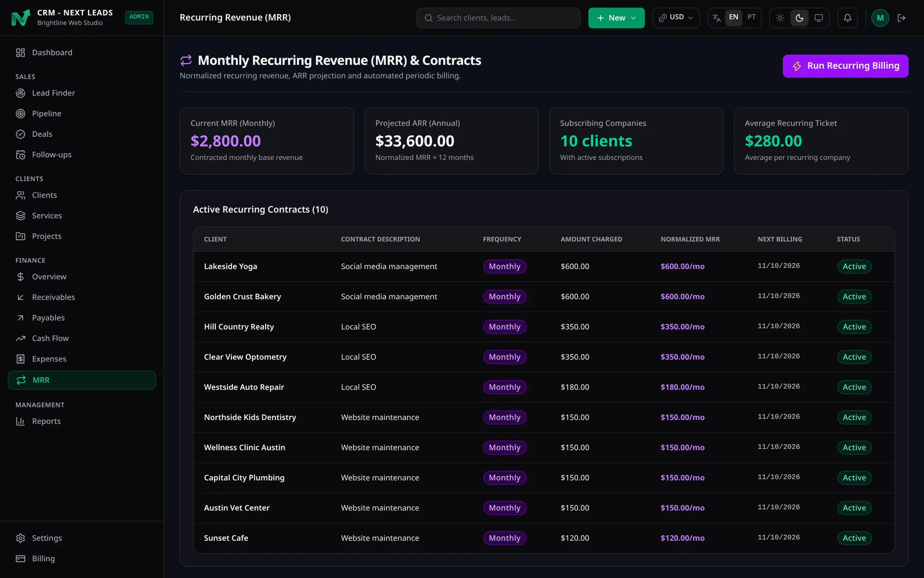Click the Deals checkmark badge icon
924x578 pixels.
click(x=20, y=134)
